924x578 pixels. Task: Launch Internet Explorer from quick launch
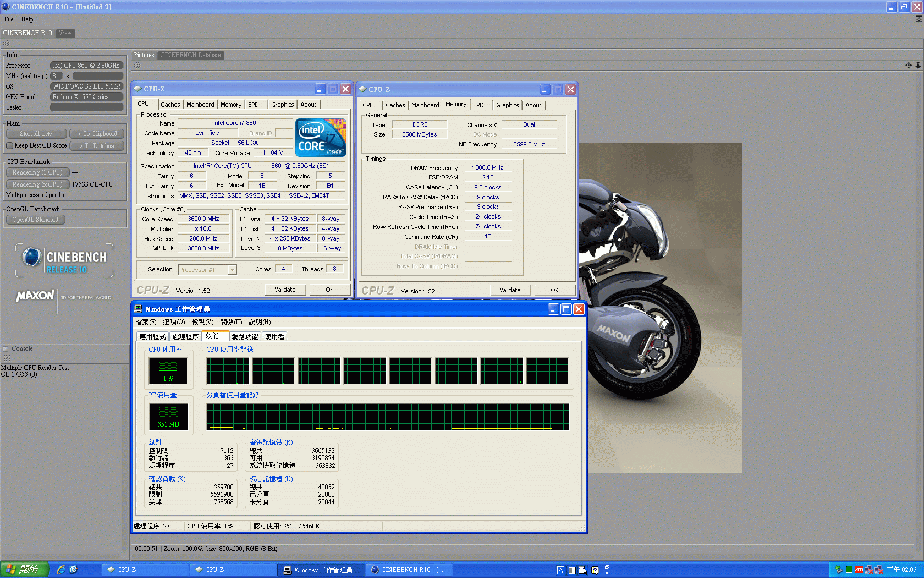61,570
